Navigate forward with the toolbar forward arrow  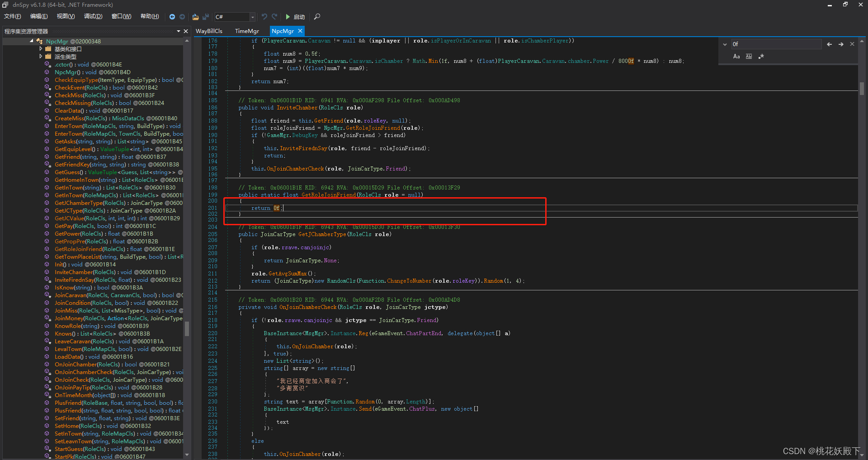click(x=182, y=17)
